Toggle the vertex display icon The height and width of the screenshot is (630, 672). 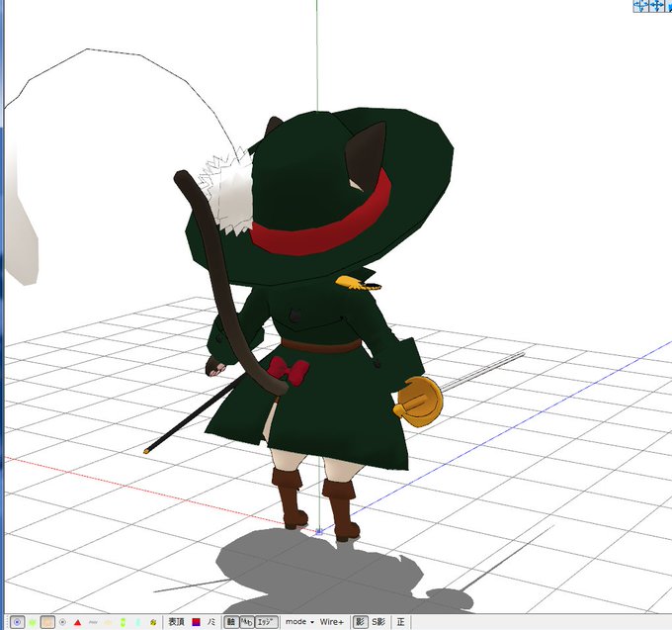17,622
